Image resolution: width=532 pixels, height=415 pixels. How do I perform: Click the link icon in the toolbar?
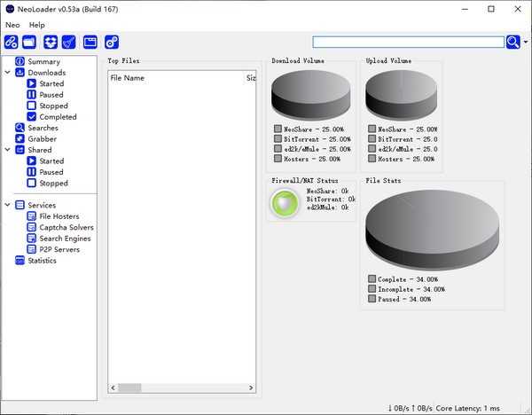click(x=12, y=42)
